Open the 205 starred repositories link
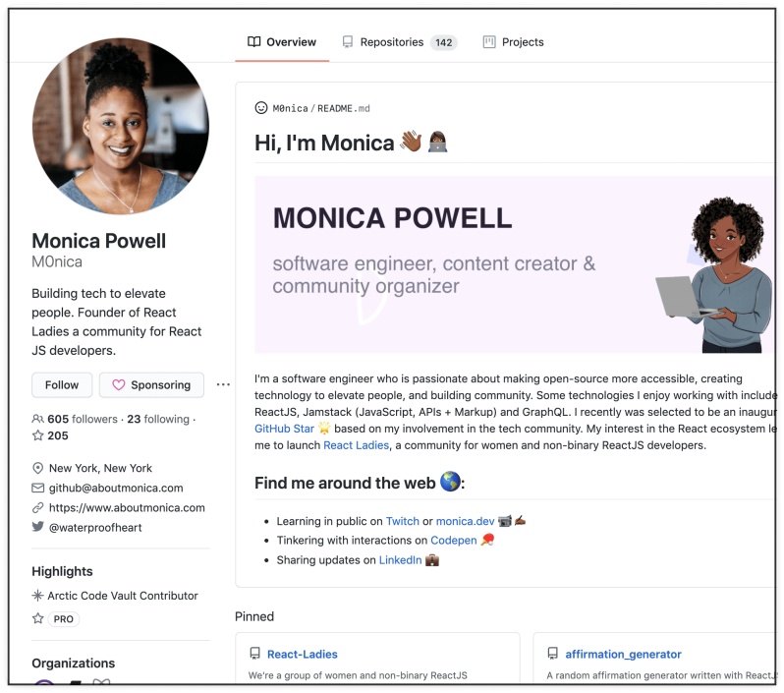784x693 pixels. [50, 435]
